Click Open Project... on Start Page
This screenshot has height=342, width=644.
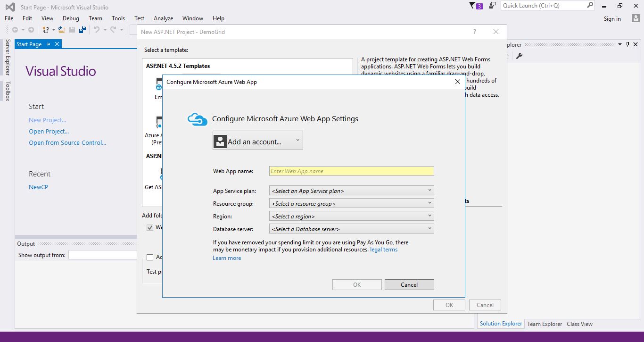49,132
